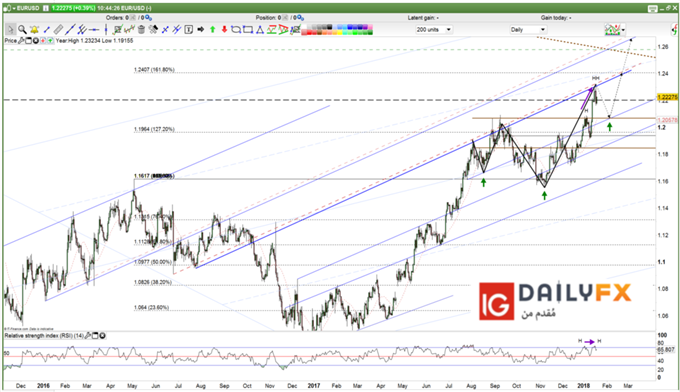The image size is (680, 392).
Task: Click RSI value 65.807 label
Action: click(x=667, y=349)
